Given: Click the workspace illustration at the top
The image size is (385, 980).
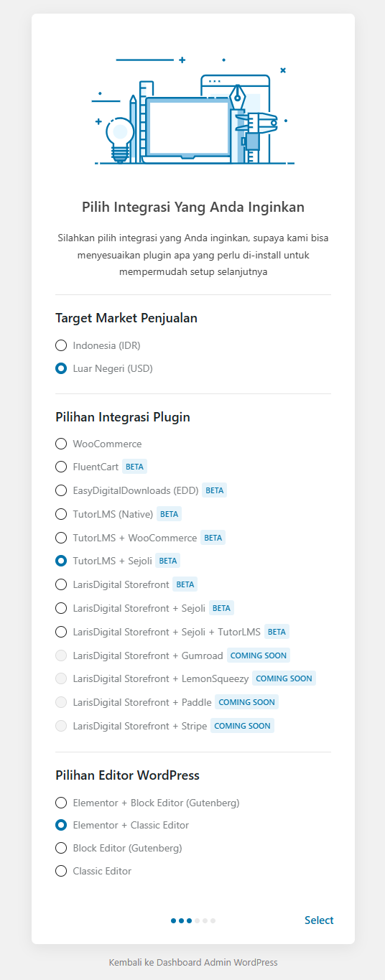Looking at the screenshot, I should tap(193, 110).
